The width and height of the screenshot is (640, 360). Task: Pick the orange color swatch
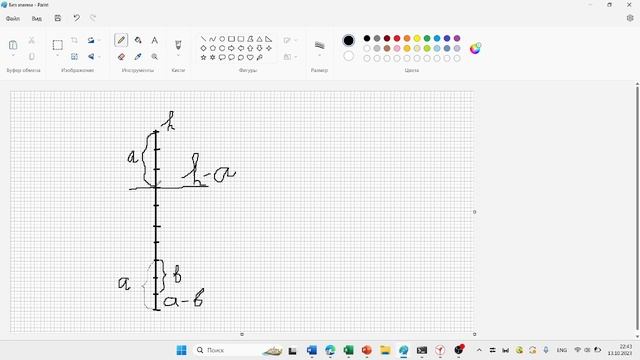[407, 38]
